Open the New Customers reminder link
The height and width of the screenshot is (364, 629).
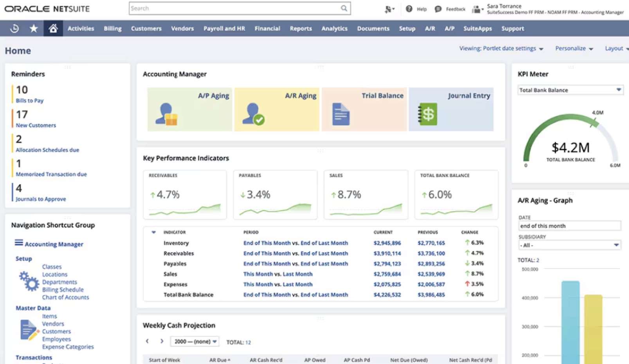tap(36, 125)
